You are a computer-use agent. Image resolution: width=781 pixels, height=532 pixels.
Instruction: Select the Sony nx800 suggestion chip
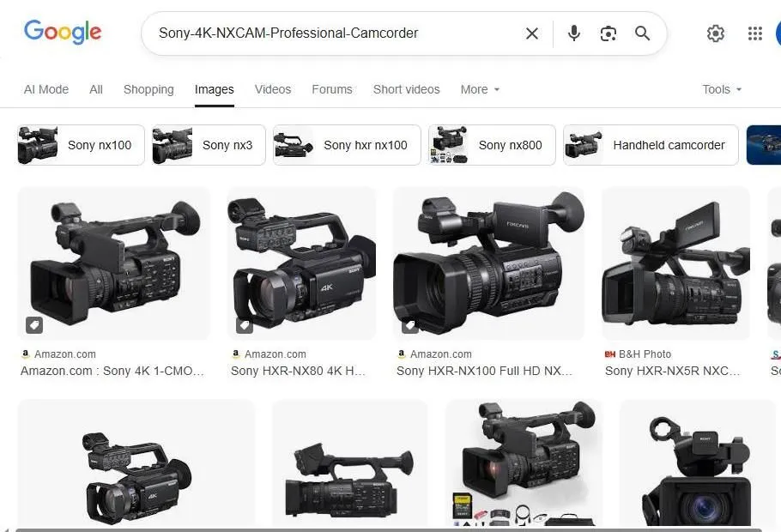[492, 145]
